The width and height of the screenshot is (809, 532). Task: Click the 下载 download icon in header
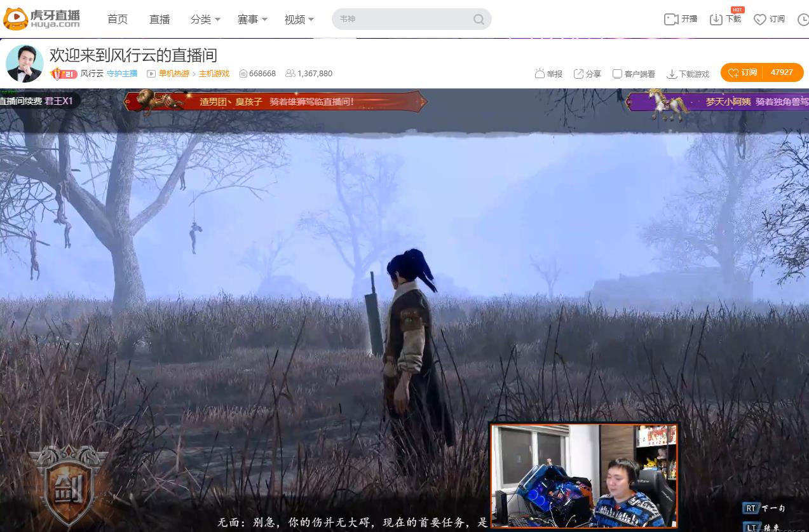(x=716, y=19)
